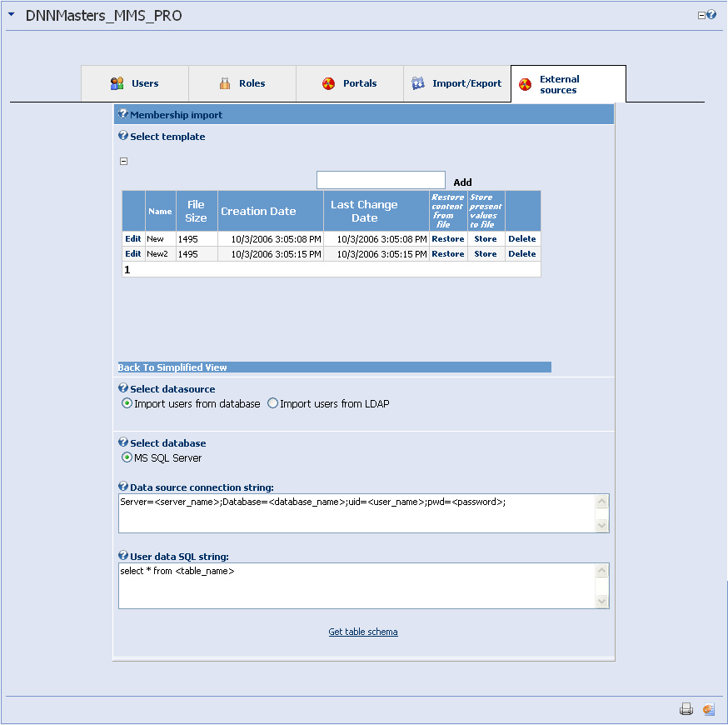The height and width of the screenshot is (725, 728).
Task: Click the printer icon at the bottom
Action: [686, 709]
